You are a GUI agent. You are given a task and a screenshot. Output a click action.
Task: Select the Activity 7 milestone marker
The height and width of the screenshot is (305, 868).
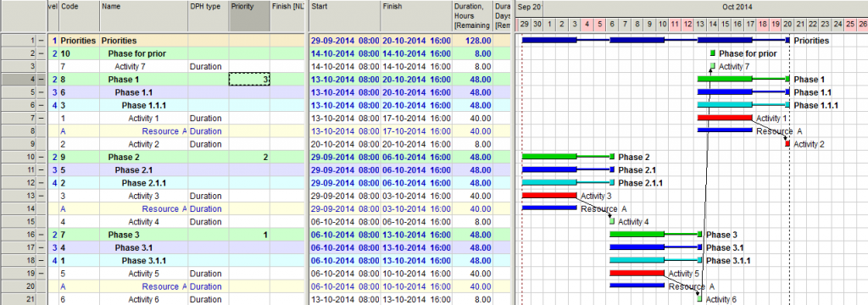(712, 66)
